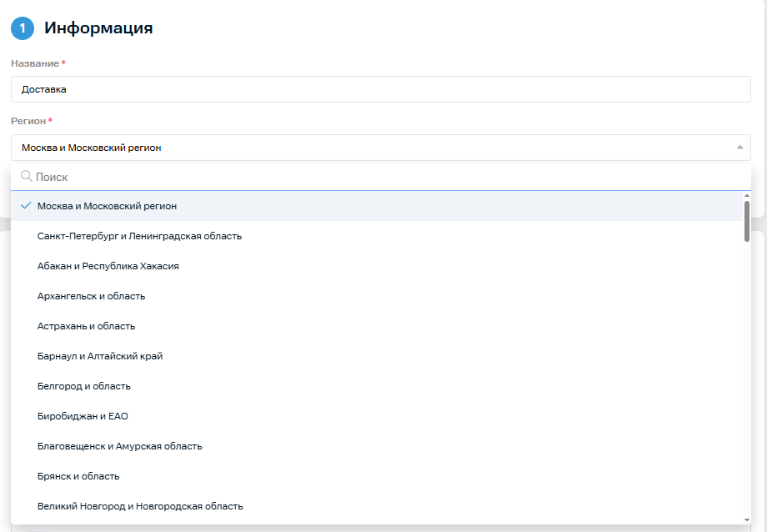Select Великий Новгород и Новгородская область
The height and width of the screenshot is (532, 767).
[x=140, y=506]
